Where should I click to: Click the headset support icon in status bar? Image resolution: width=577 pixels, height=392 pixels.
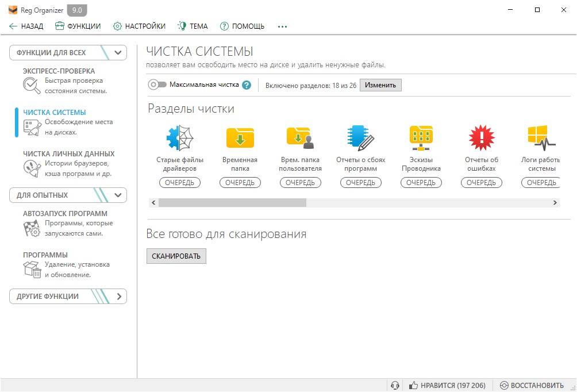[394, 385]
